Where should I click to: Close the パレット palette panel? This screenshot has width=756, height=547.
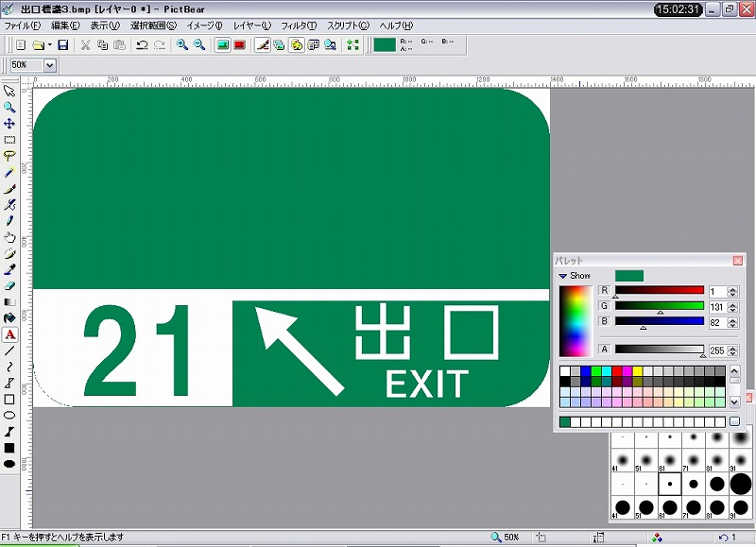point(738,261)
